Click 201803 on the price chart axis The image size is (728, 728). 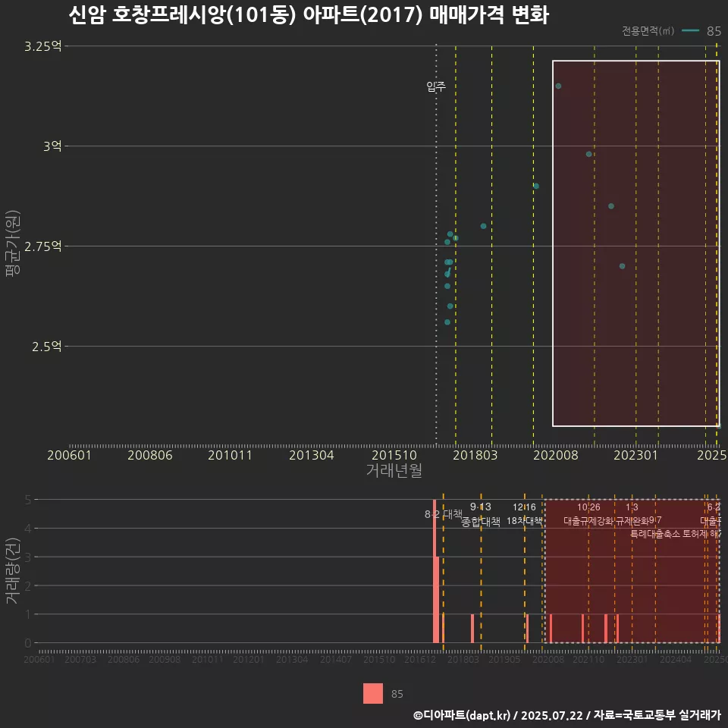[x=475, y=455]
